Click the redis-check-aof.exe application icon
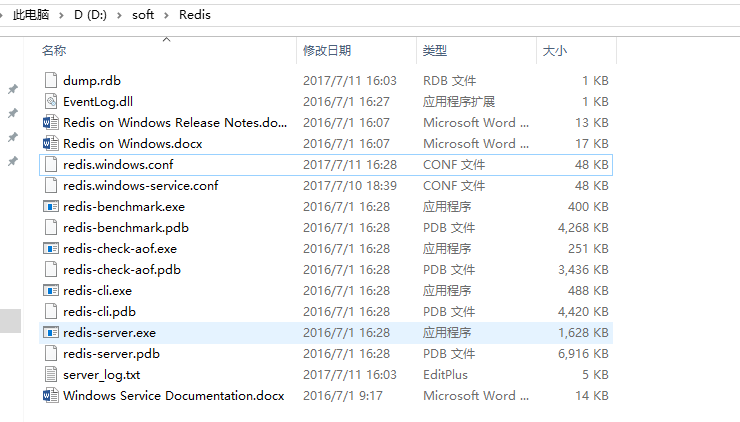 (x=51, y=249)
